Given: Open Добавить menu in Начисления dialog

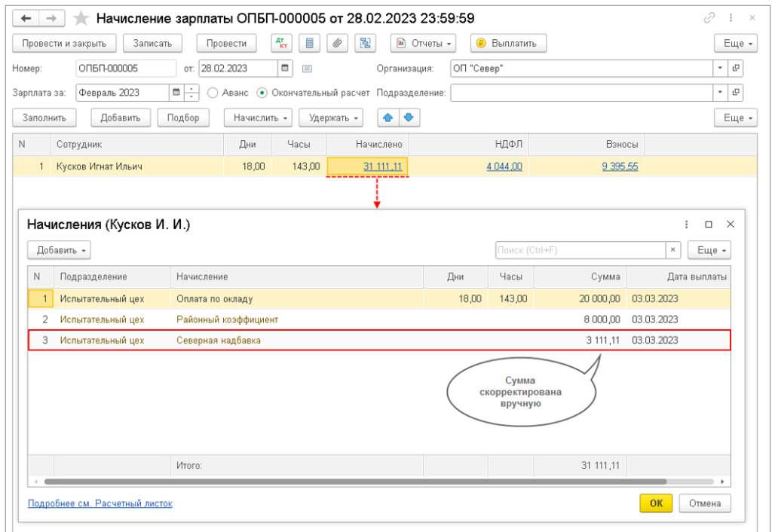Looking at the screenshot, I should click(x=59, y=249).
